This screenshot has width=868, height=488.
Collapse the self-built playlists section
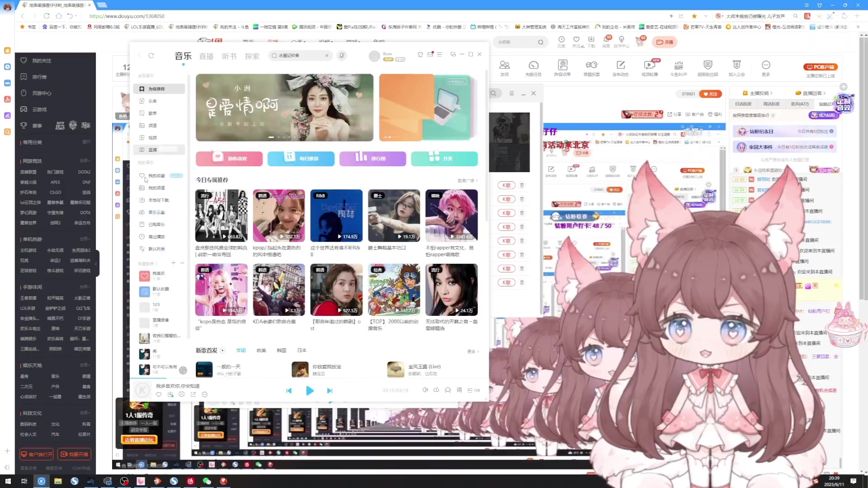click(x=182, y=263)
